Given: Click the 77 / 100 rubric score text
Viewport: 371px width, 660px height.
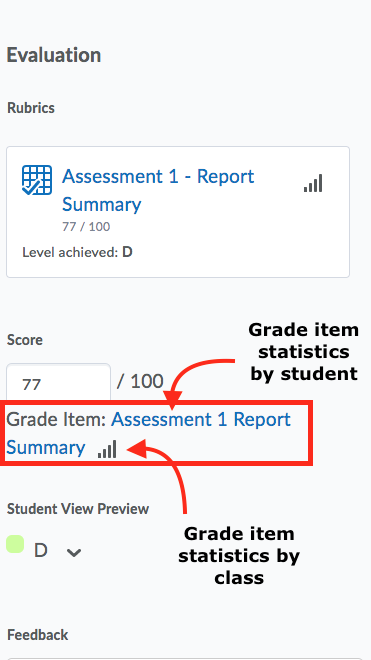Looking at the screenshot, I should [x=86, y=227].
